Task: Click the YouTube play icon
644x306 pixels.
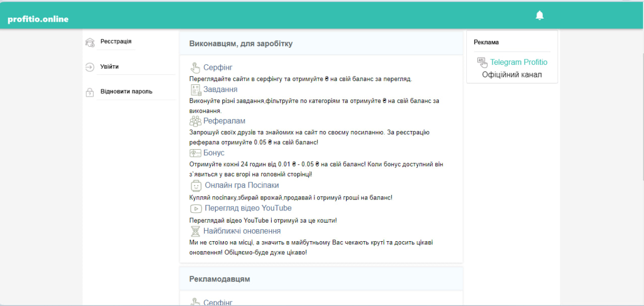Action: [196, 209]
